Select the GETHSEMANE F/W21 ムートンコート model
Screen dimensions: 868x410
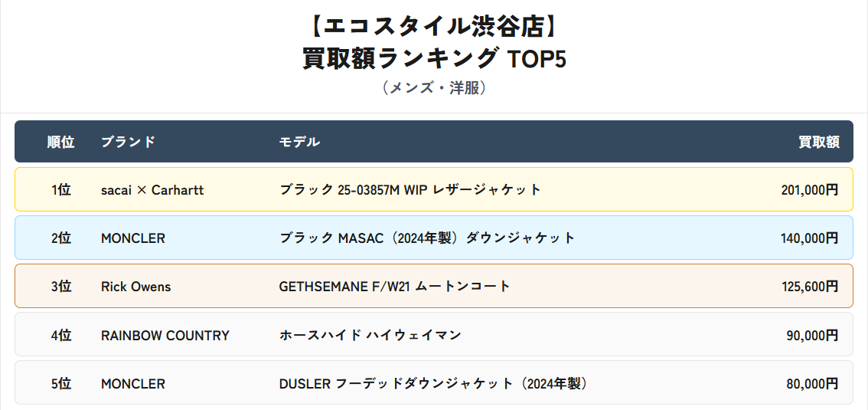(x=394, y=287)
